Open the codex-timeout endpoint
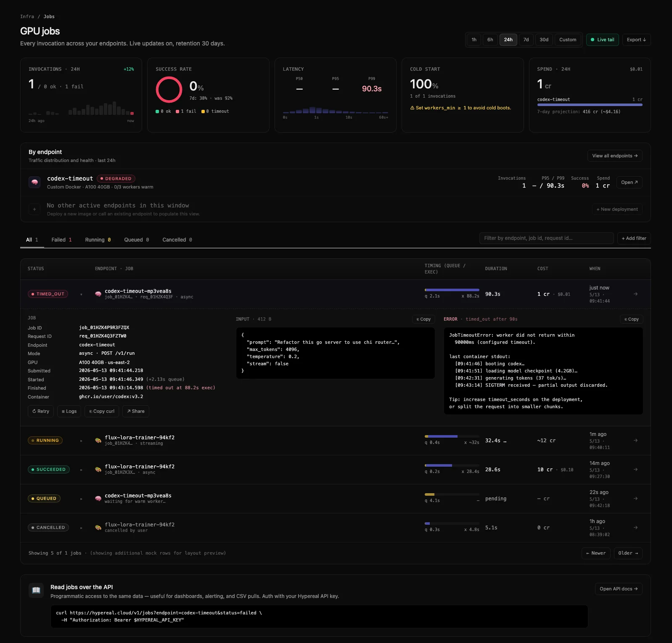672x643 pixels. 630,182
